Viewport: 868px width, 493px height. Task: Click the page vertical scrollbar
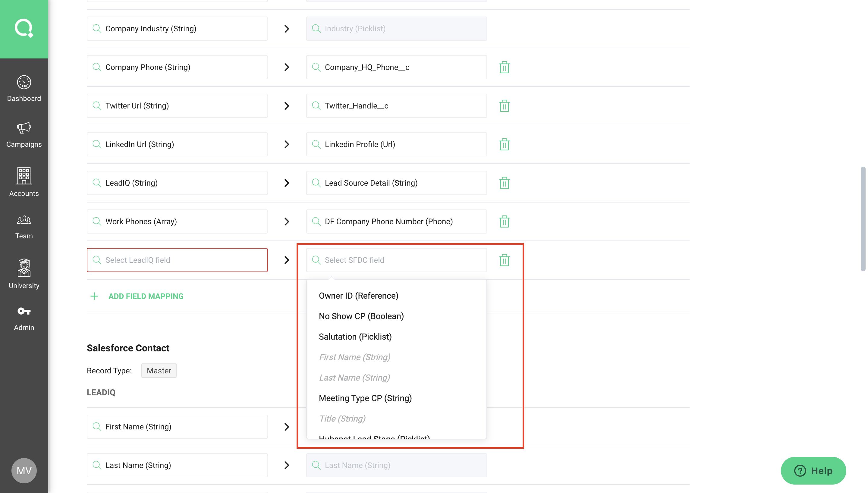pyautogui.click(x=863, y=219)
